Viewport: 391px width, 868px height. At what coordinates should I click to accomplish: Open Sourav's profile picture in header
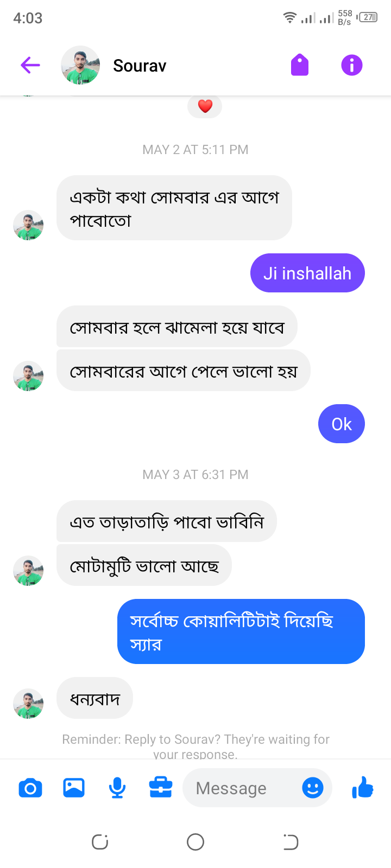(80, 66)
